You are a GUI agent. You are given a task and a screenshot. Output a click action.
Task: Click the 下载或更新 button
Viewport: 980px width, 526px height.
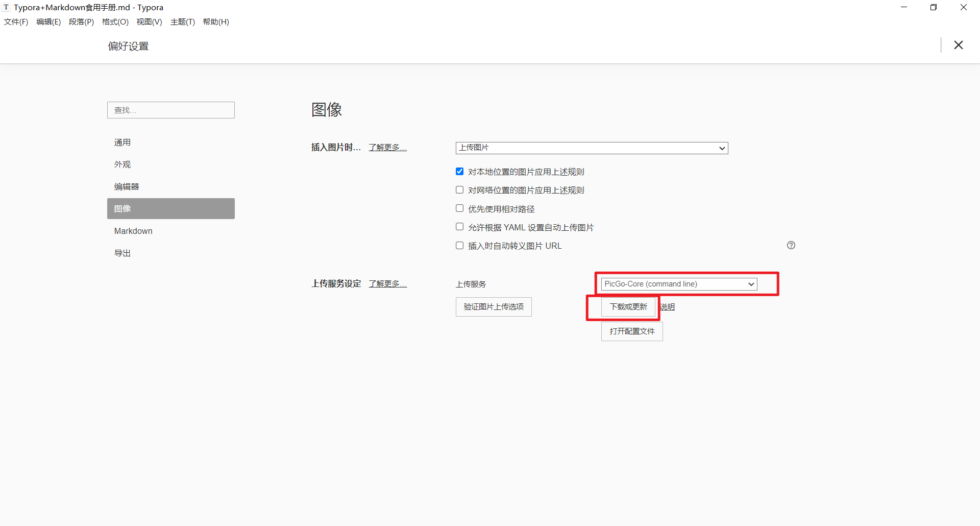pyautogui.click(x=628, y=307)
